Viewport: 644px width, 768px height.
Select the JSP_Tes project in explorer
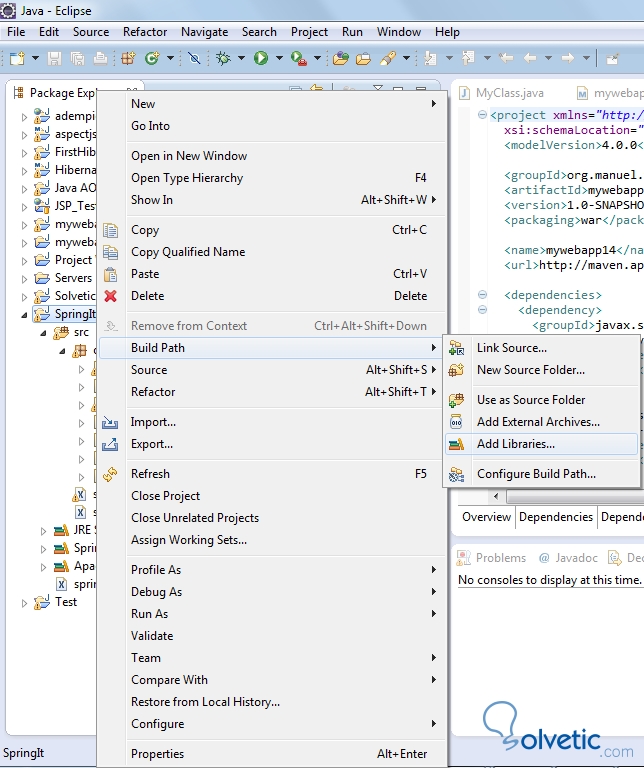click(65, 206)
